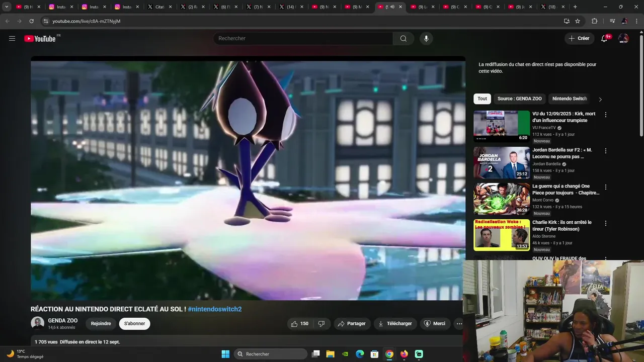Open the VU du 12/09/2025 video title
644x362 pixels.
pyautogui.click(x=563, y=117)
